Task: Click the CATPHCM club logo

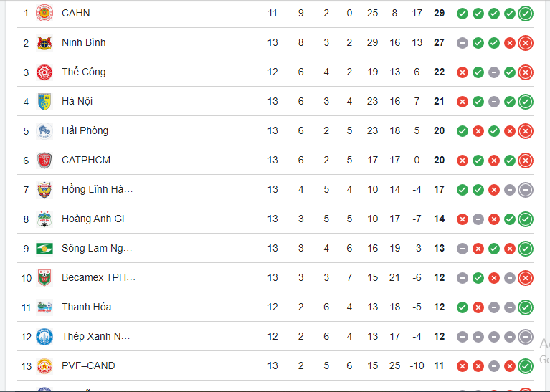Action: 44,160
